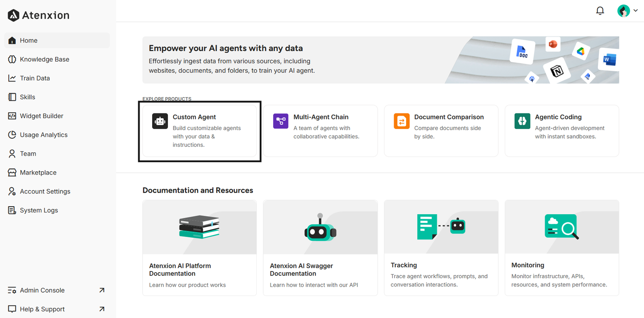Click the Widget Builder code icon

tap(12, 116)
